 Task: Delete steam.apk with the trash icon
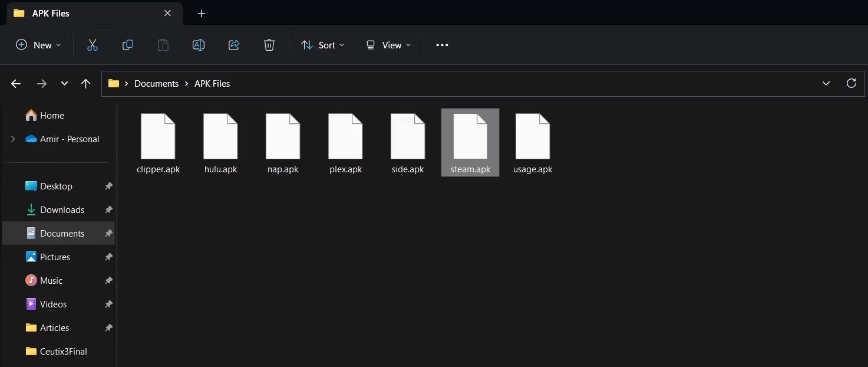[269, 45]
